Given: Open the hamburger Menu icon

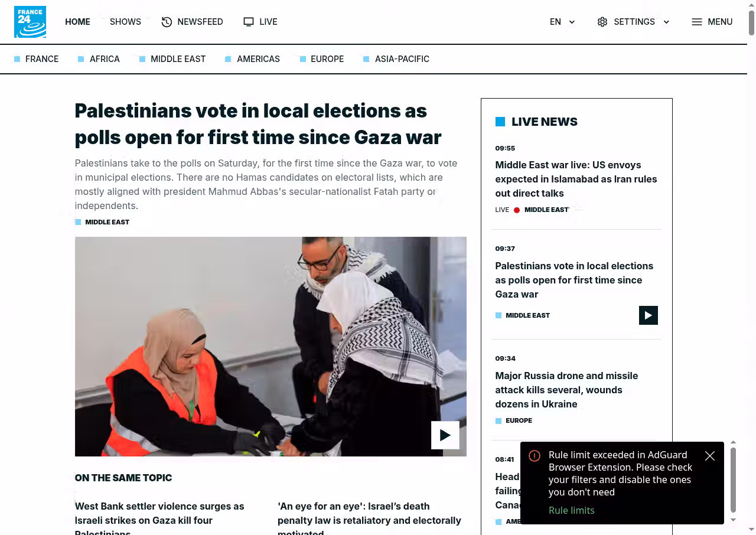Looking at the screenshot, I should click(x=697, y=22).
